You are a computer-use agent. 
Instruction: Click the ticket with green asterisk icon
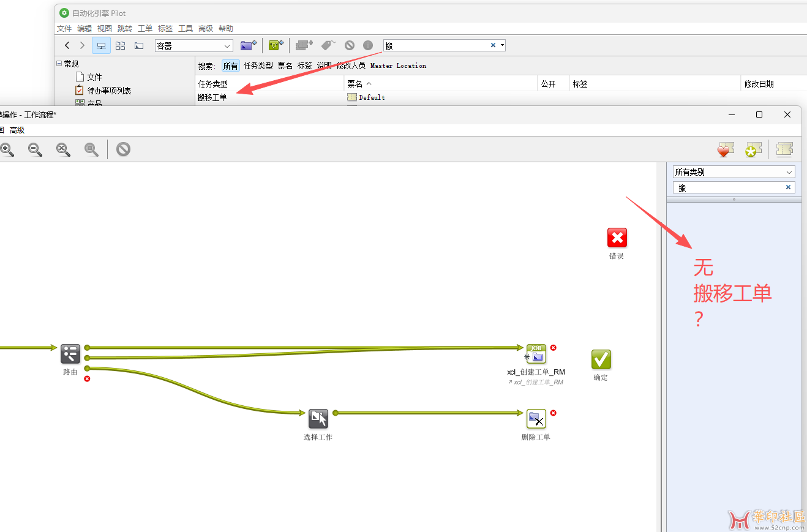click(x=753, y=149)
